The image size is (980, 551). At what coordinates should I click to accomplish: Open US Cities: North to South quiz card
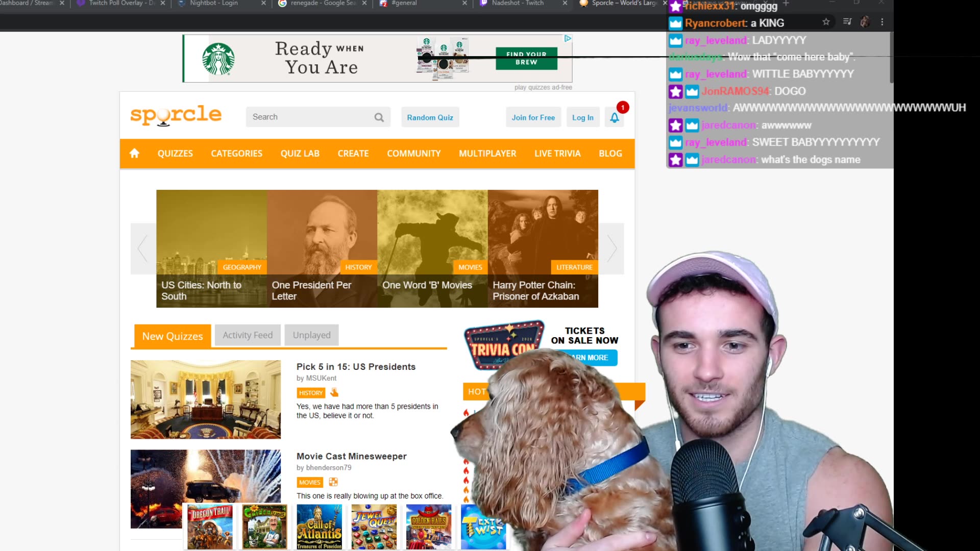211,248
